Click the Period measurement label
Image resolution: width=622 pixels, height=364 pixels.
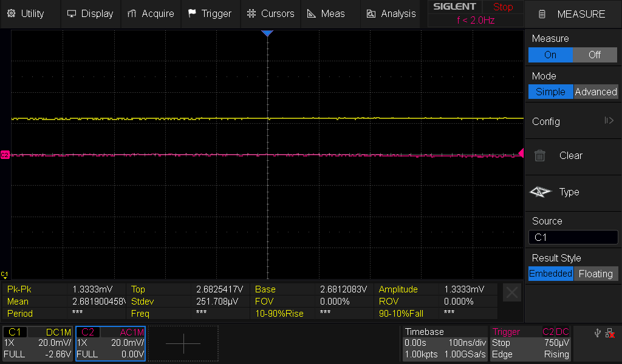pos(20,314)
